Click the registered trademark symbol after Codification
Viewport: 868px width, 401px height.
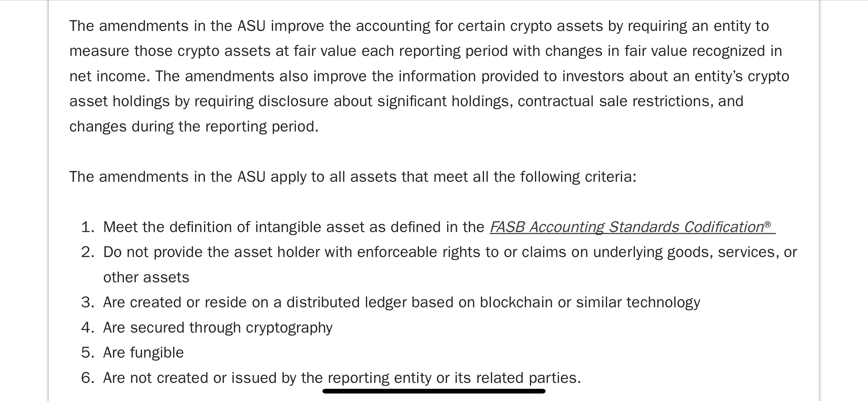tap(767, 225)
